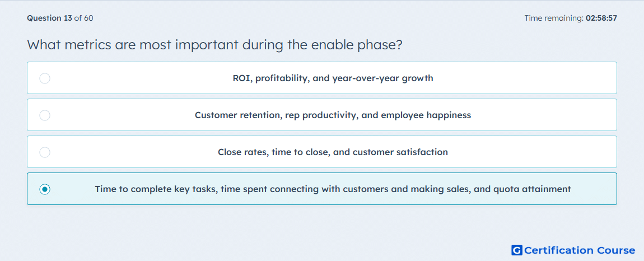Open the Certification Course link text
The height and width of the screenshot is (261, 644).
click(x=580, y=250)
